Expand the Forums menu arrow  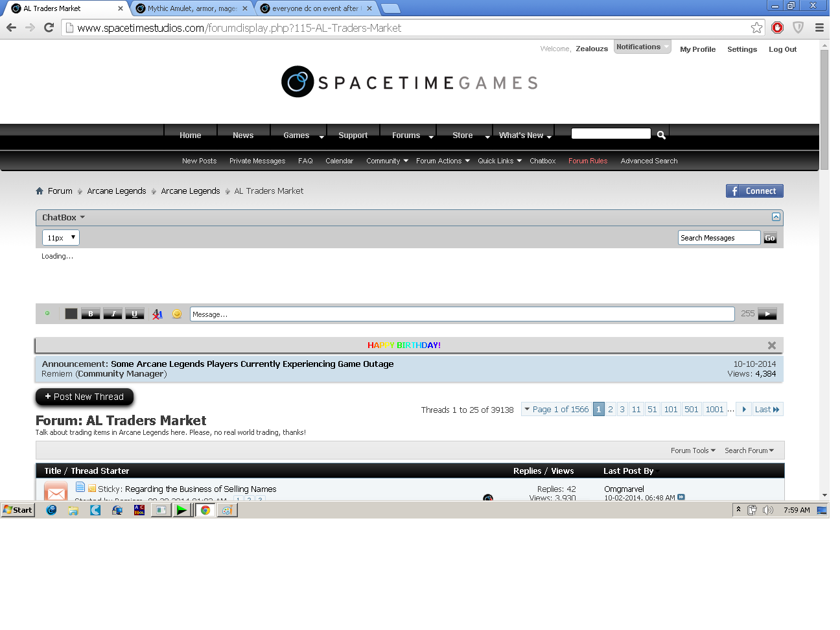(x=431, y=137)
